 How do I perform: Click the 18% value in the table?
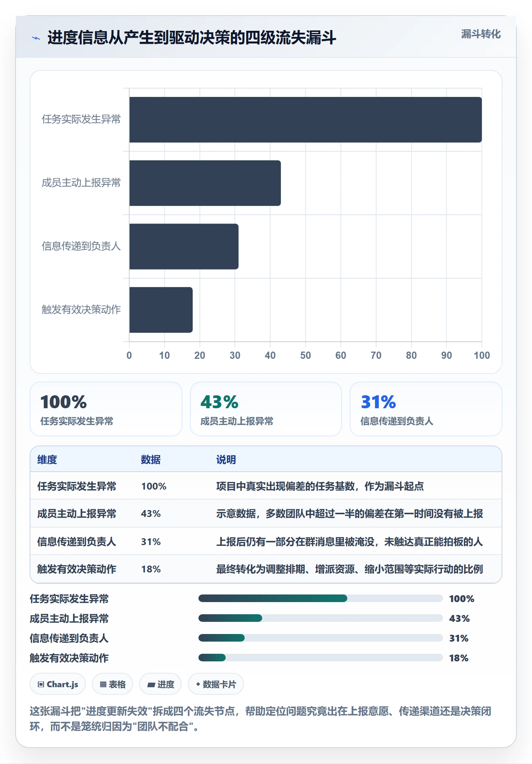[151, 569]
